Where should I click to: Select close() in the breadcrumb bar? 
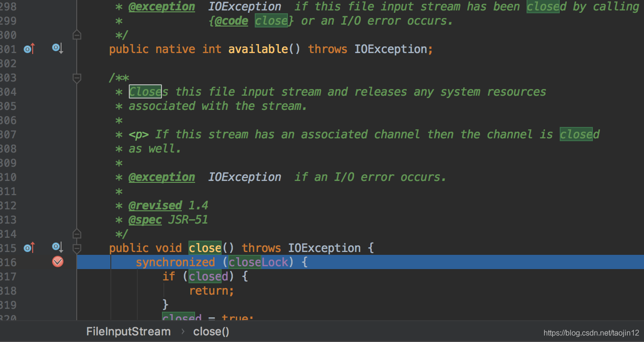211,332
